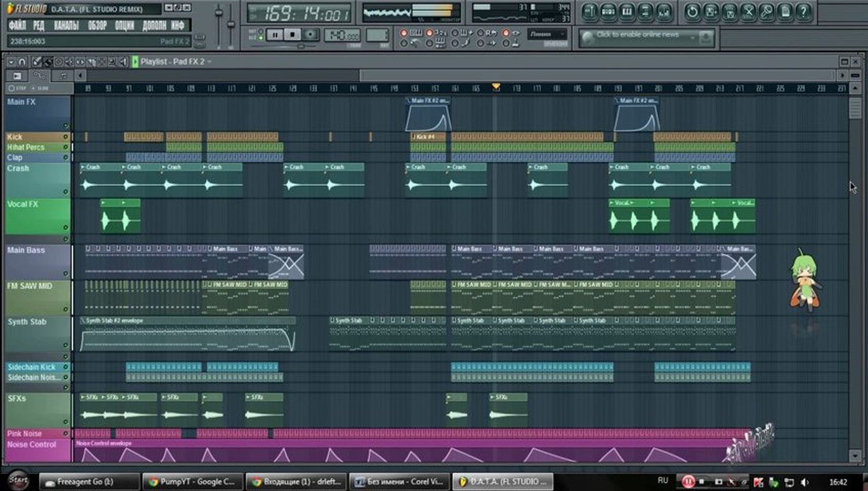Select the Delete tool in playlist toolbar

point(58,61)
